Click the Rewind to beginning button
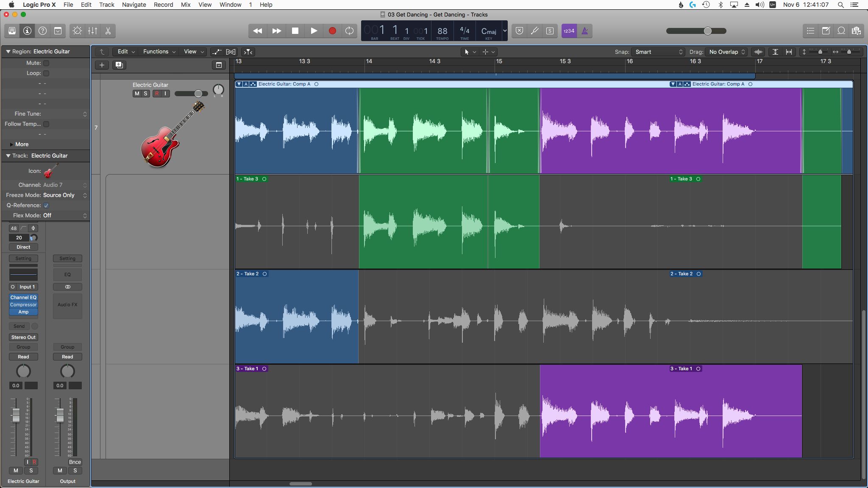Viewport: 868px width, 488px height. 258,30
